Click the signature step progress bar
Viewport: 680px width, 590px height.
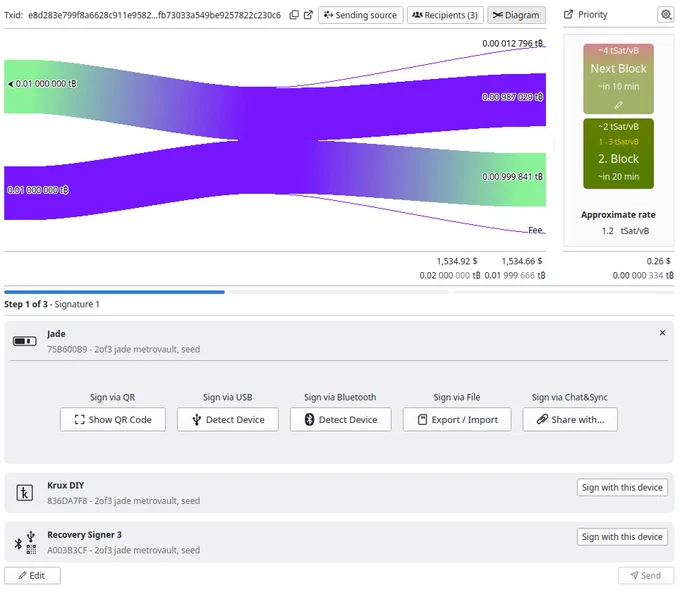pos(339,292)
